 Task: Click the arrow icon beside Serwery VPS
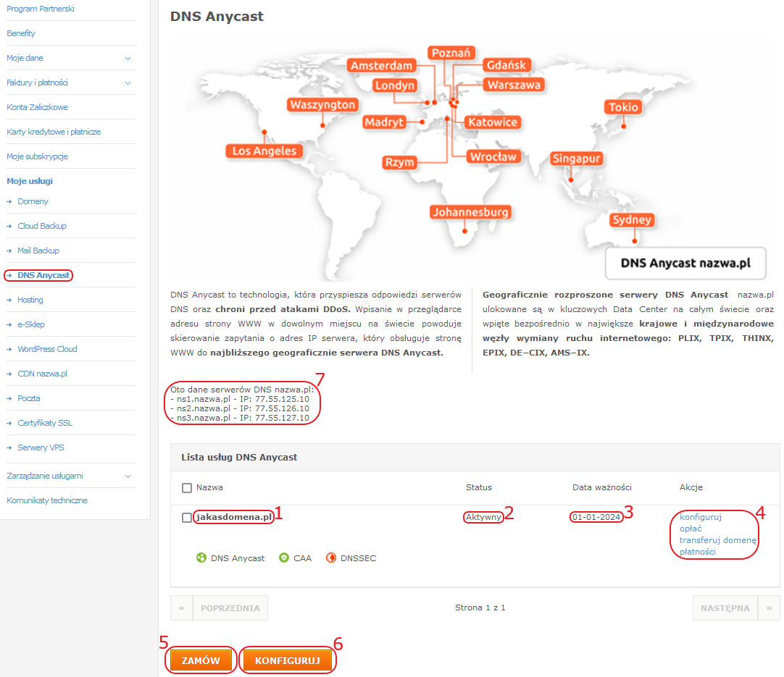(x=9, y=447)
